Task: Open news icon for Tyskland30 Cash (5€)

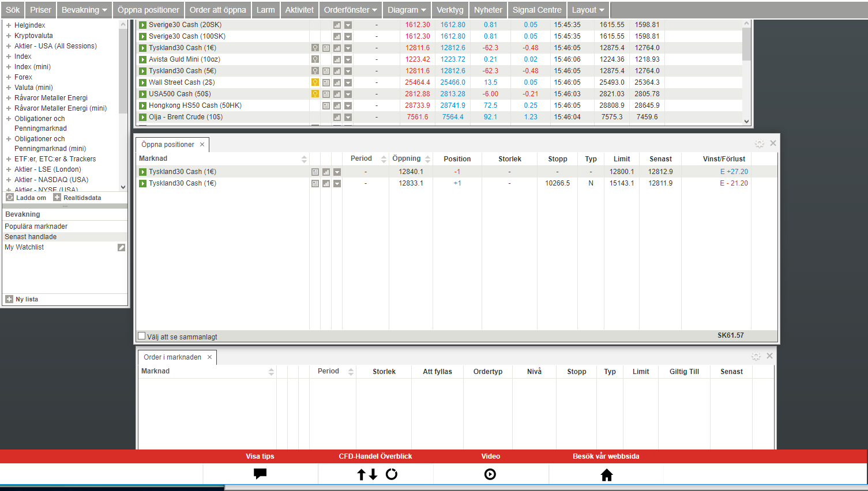Action: coord(326,71)
